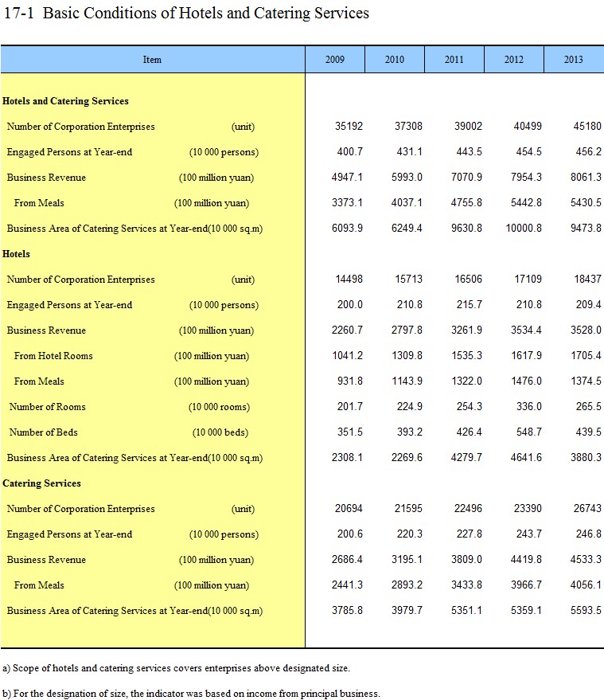Click the page title '17-1 Basic Conditions'
This screenshot has width=604, height=700.
pos(185,14)
